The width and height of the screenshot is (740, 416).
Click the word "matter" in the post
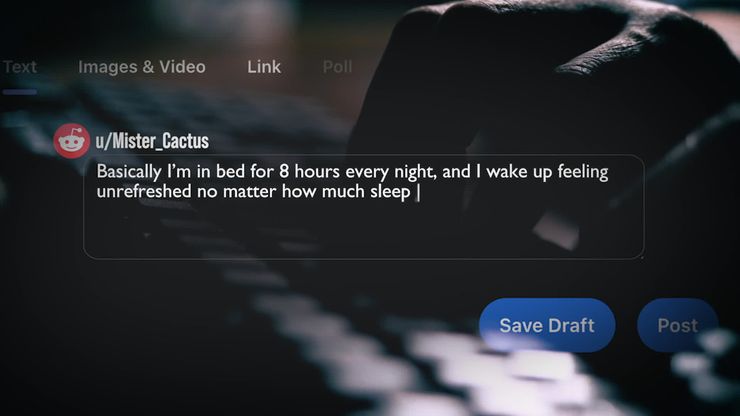point(250,191)
